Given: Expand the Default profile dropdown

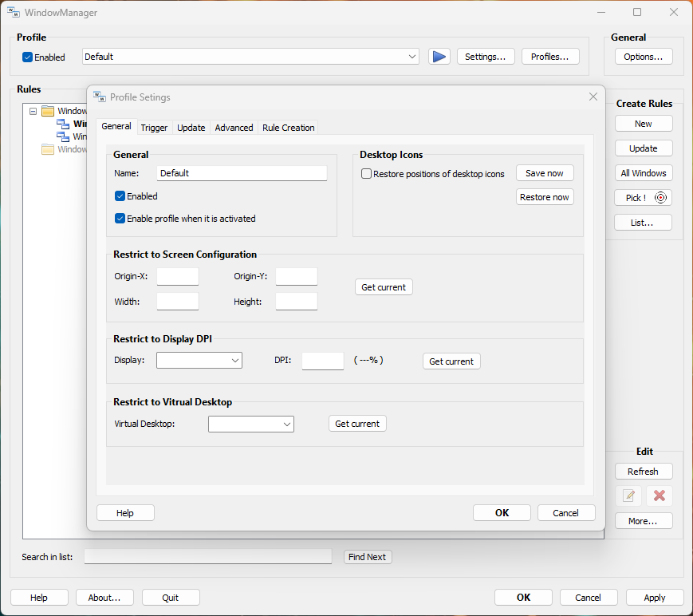Looking at the screenshot, I should (412, 57).
